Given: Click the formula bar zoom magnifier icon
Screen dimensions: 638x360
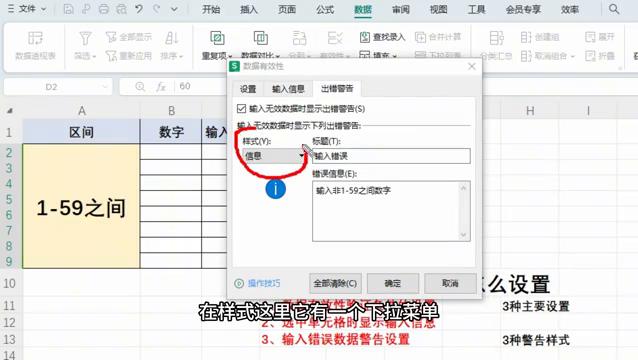Looking at the screenshot, I should click(140, 87).
